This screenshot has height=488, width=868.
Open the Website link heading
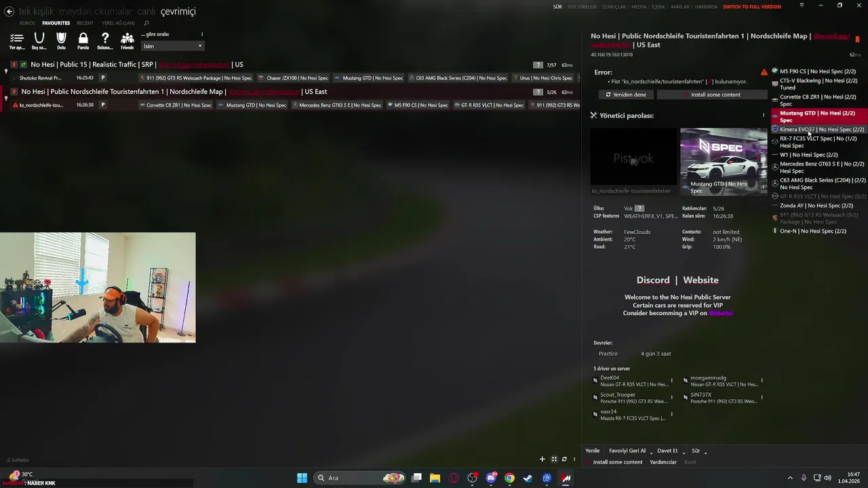click(701, 280)
